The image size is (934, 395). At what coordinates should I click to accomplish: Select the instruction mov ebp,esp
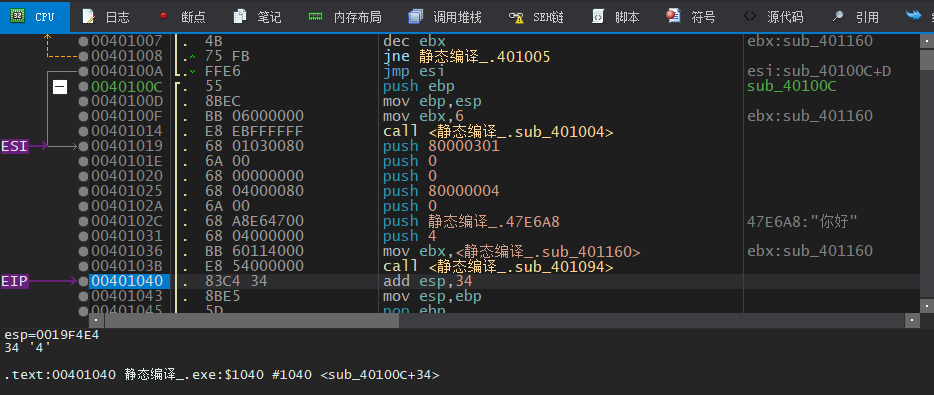click(x=432, y=101)
